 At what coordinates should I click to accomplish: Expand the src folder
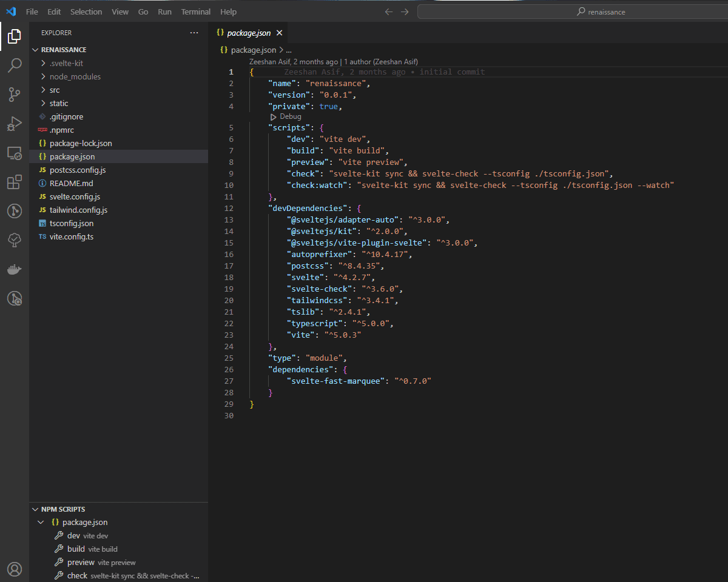click(55, 90)
